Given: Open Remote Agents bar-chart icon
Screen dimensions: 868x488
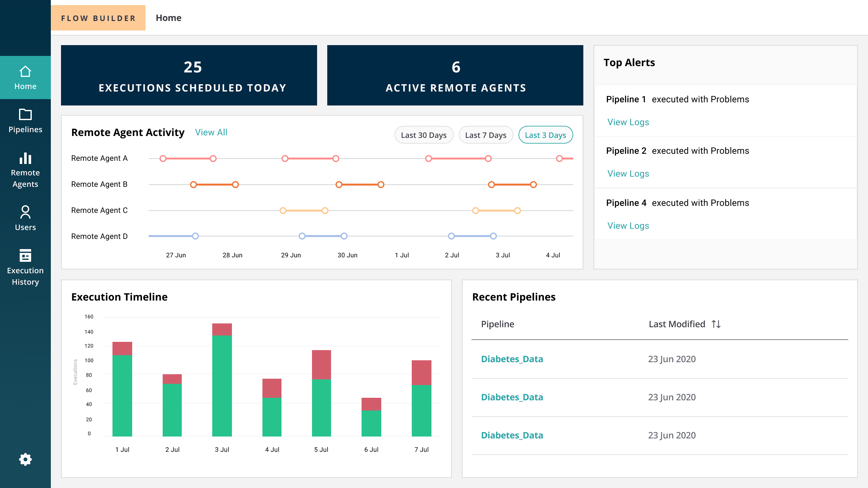Looking at the screenshot, I should coord(25,158).
